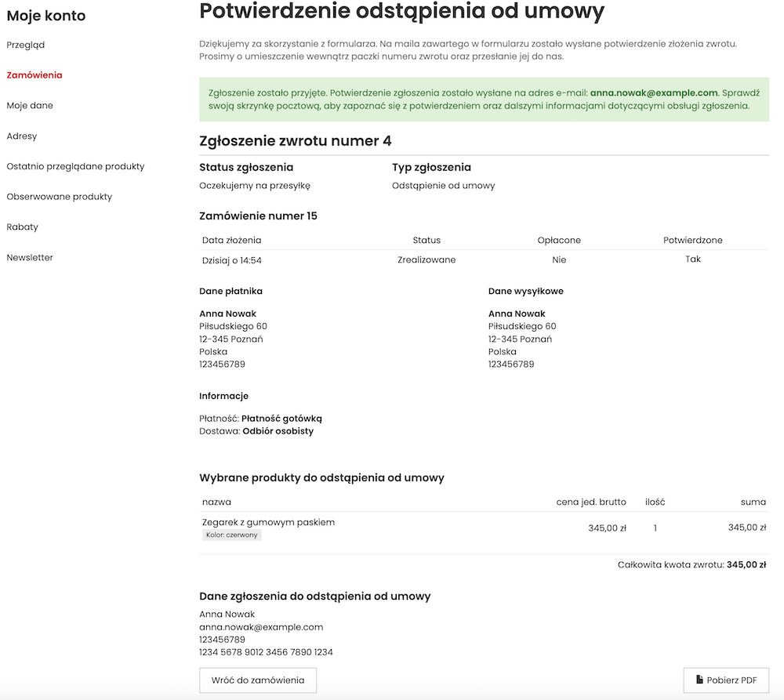Click the Informacje section heading

[x=223, y=396]
